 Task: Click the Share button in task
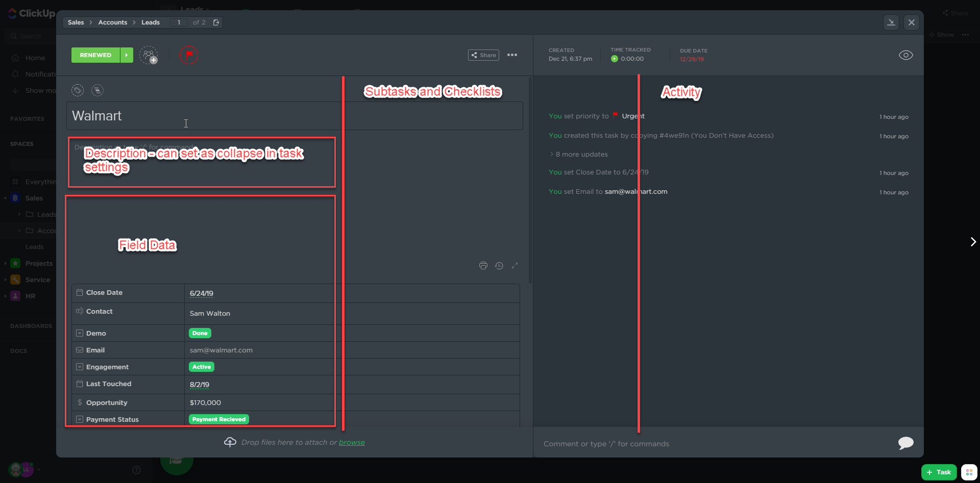[x=483, y=55]
